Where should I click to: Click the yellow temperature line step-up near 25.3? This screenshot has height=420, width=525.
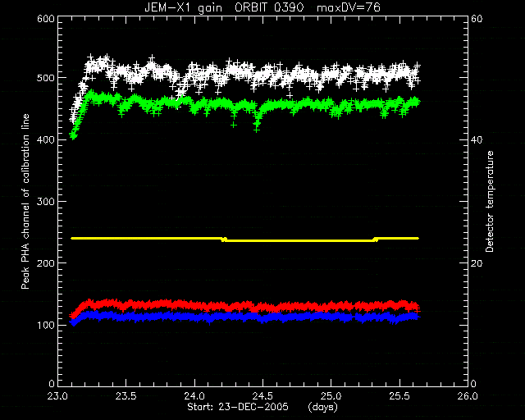pyautogui.click(x=376, y=240)
